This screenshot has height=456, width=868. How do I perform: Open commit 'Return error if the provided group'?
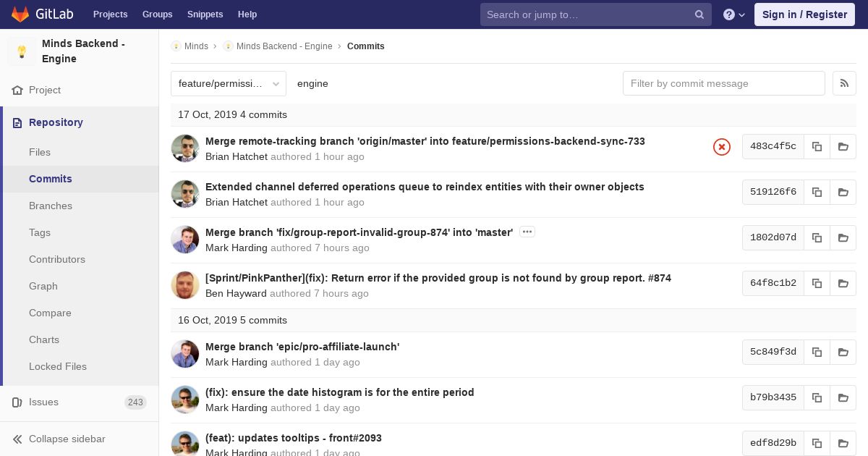point(438,278)
